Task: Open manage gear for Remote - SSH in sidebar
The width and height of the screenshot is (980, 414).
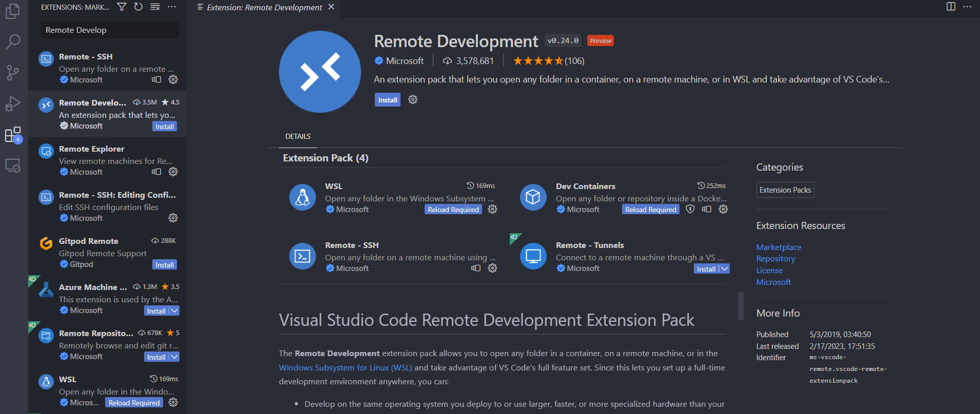Action: pyautogui.click(x=173, y=79)
